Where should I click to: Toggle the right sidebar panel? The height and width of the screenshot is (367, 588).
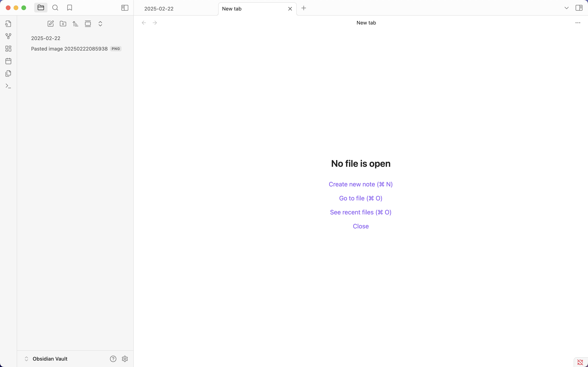[579, 8]
